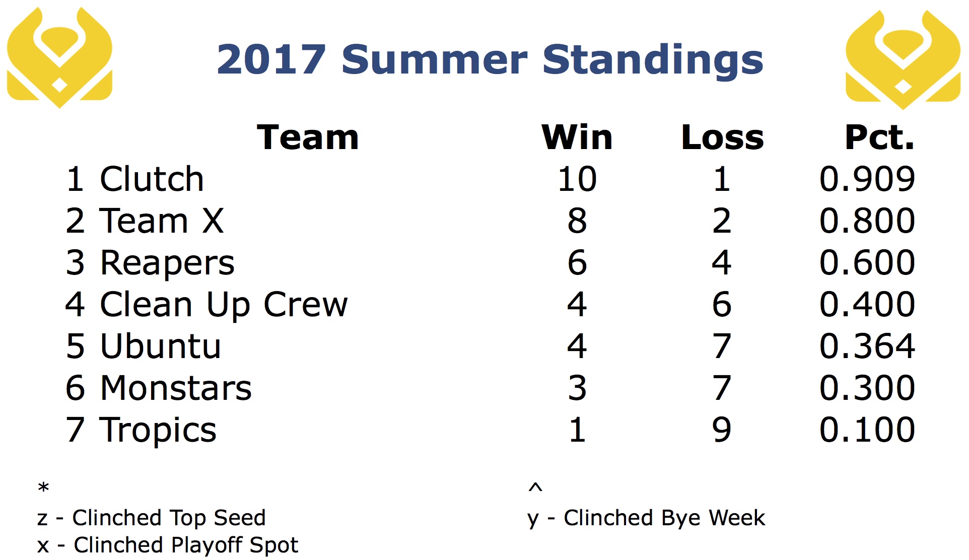Click the Tropics team name

pyautogui.click(x=158, y=431)
